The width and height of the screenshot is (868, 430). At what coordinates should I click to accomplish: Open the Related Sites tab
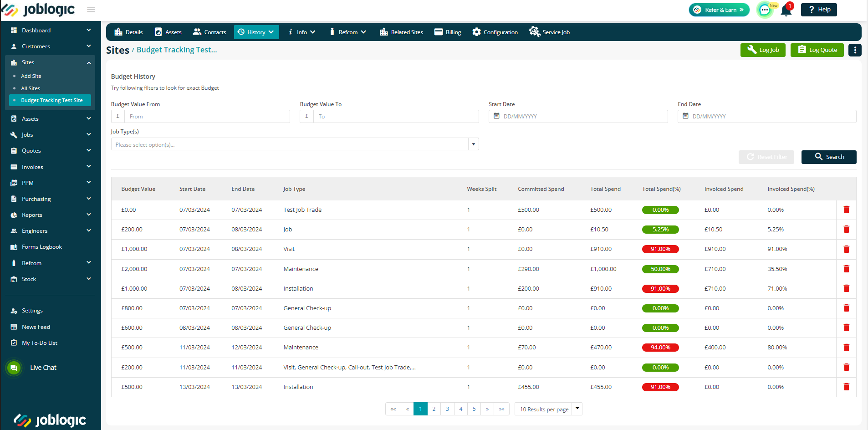pos(401,32)
